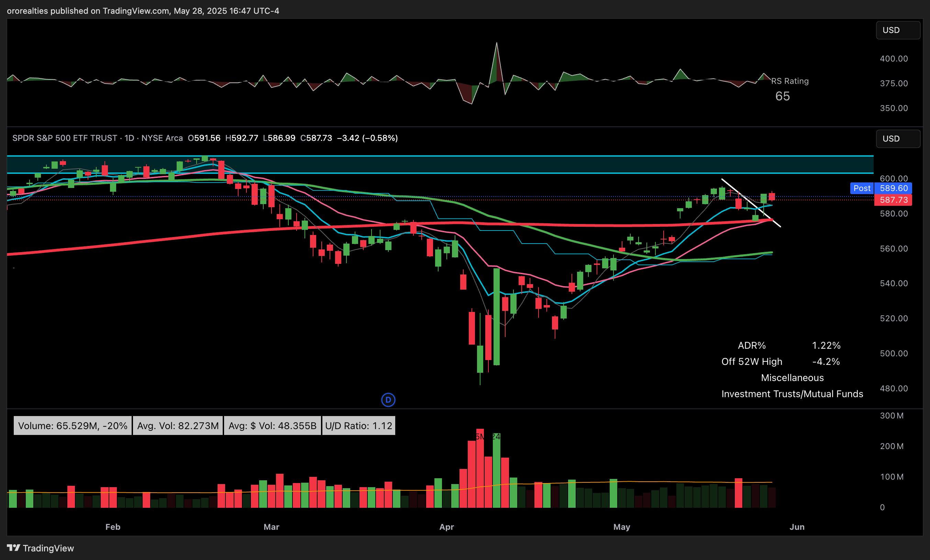The height and width of the screenshot is (560, 930).
Task: Click the ororealties published header text
Action: (x=143, y=11)
